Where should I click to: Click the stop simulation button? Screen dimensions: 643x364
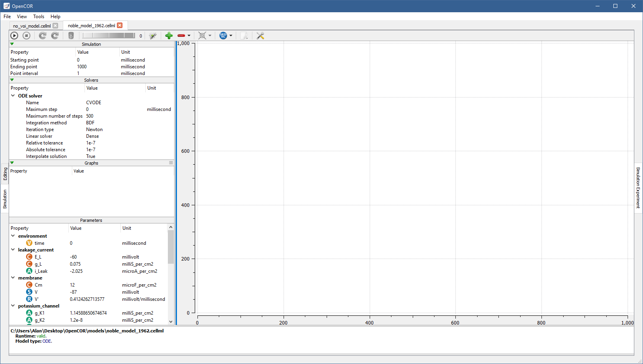[26, 36]
